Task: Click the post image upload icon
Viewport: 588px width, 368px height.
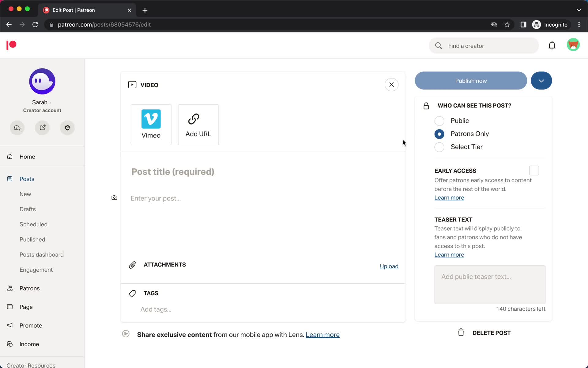Action: point(114,197)
